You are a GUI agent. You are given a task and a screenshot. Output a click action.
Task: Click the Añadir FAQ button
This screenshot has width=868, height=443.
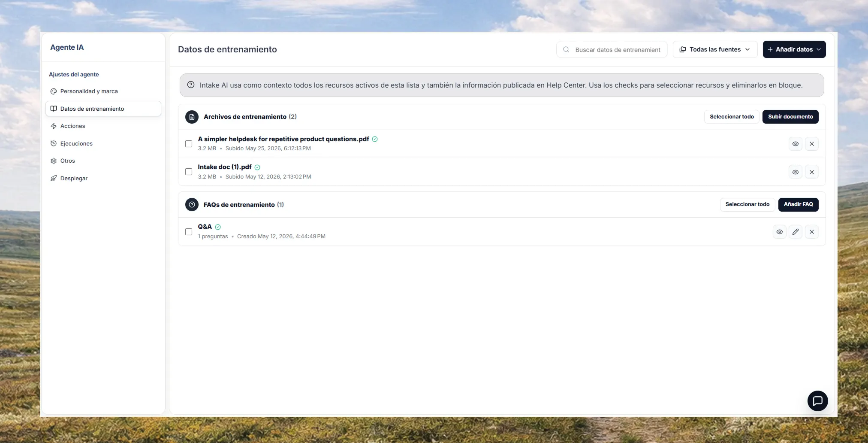798,204
